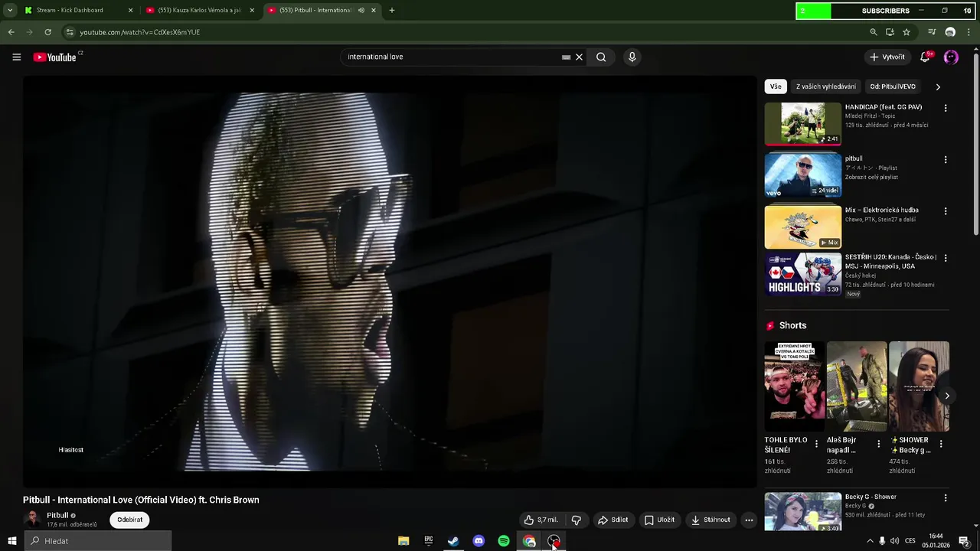Image resolution: width=980 pixels, height=551 pixels.
Task: Select the Vše filter chip
Action: pos(776,86)
